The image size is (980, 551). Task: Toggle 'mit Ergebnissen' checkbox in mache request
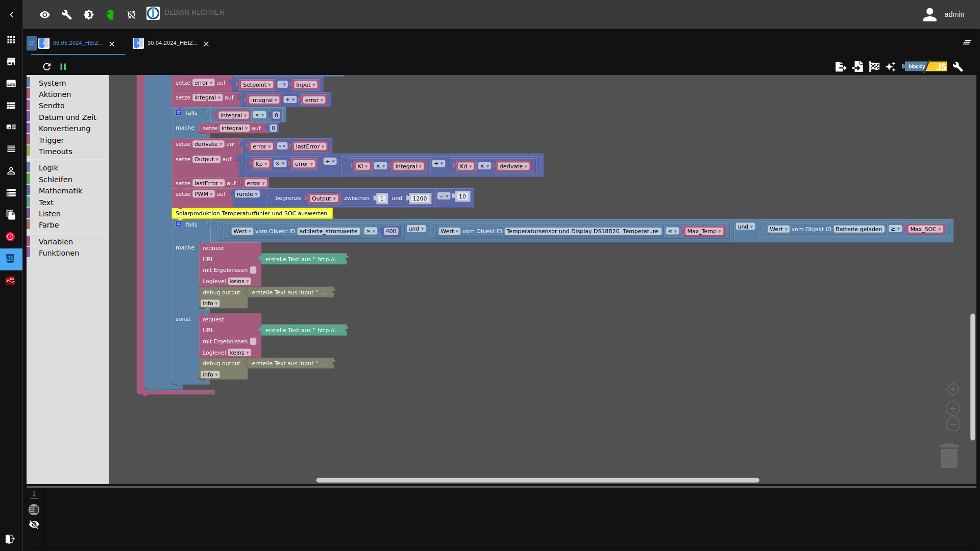(253, 270)
